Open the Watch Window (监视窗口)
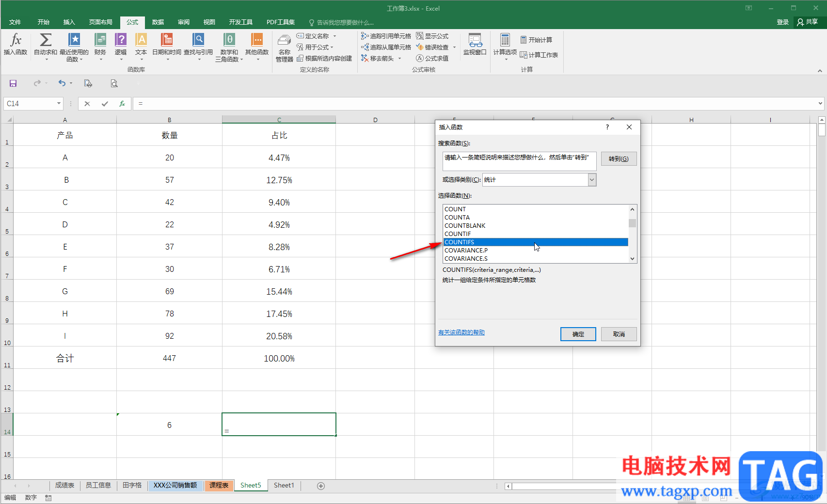Image resolution: width=827 pixels, height=504 pixels. click(475, 45)
